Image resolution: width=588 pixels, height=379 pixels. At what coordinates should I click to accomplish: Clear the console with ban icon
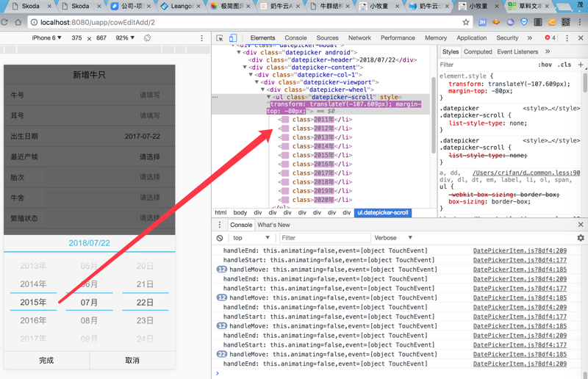pyautogui.click(x=220, y=238)
